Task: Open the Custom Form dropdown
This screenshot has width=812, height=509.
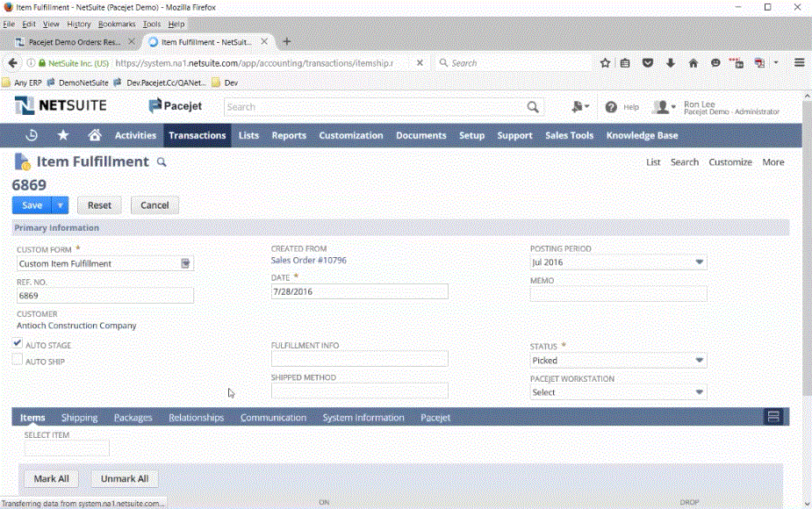Action: [185, 263]
